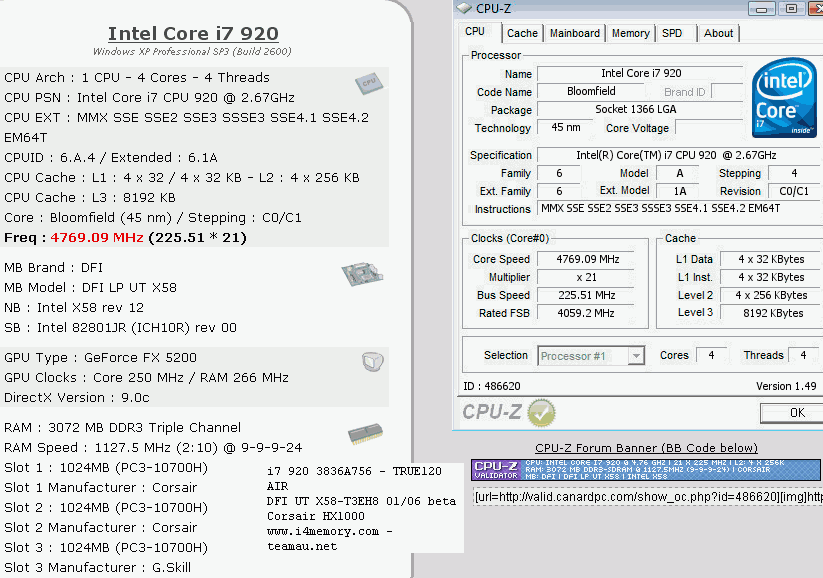
Task: Click the Version 1.49 text
Action: tap(786, 386)
